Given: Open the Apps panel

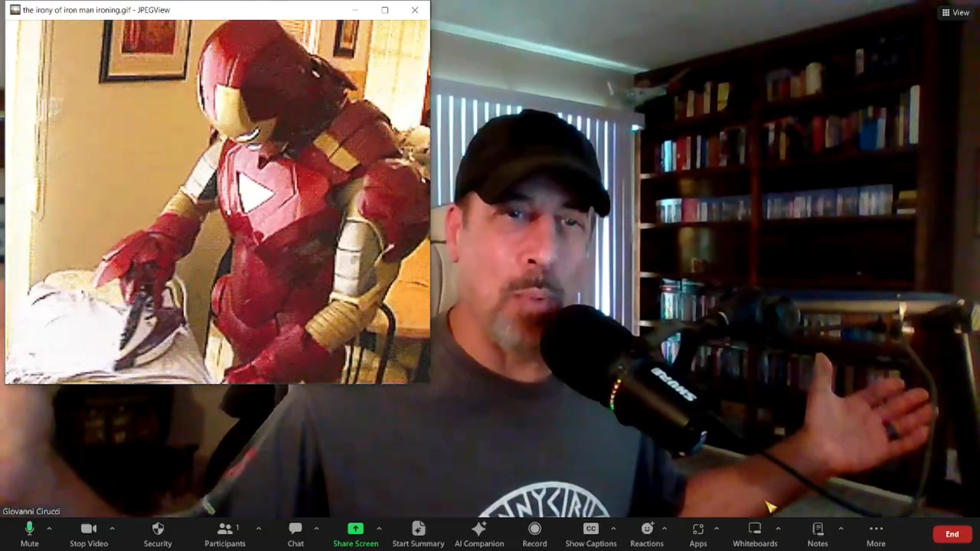Looking at the screenshot, I should click(697, 533).
